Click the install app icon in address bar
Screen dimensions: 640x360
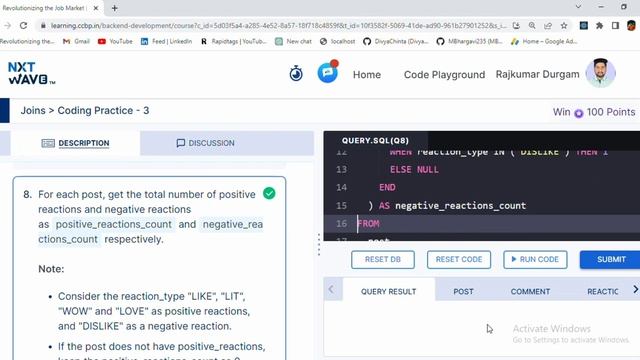pos(516,25)
